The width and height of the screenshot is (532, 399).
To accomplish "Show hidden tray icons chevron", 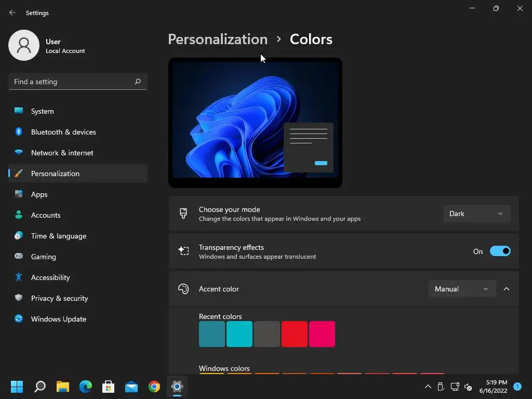I will [428, 387].
